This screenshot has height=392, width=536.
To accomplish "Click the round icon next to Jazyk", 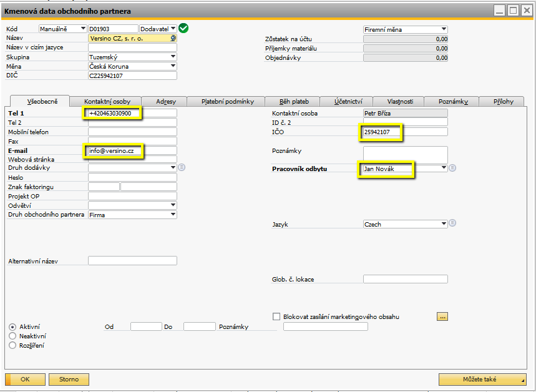I will tap(452, 223).
